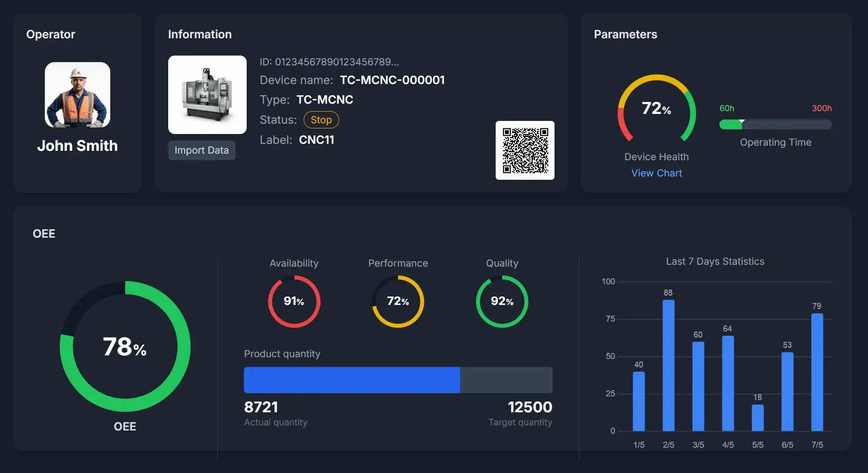Viewport: 868px width, 473px height.
Task: Click the 4/5 bar showing 64
Action: point(727,383)
